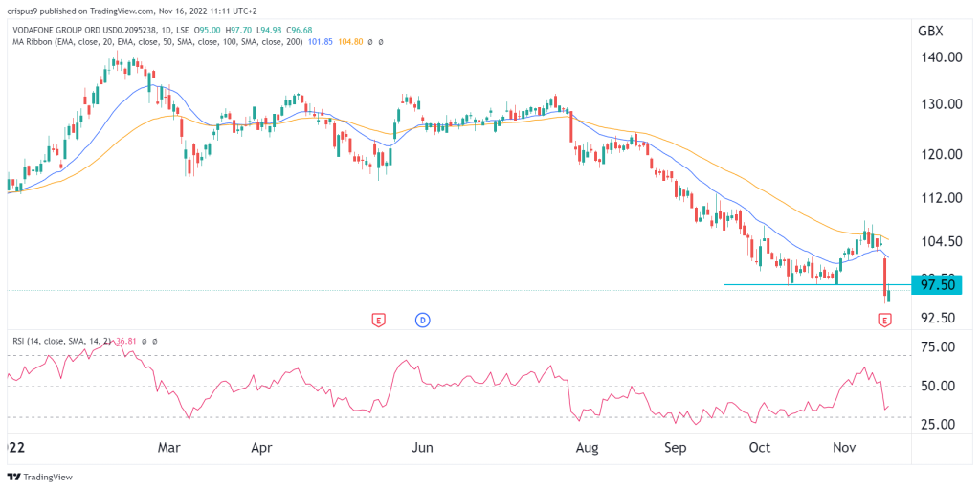Click the Aug label on time axis
Viewport: 980px width, 489px height.
[587, 448]
